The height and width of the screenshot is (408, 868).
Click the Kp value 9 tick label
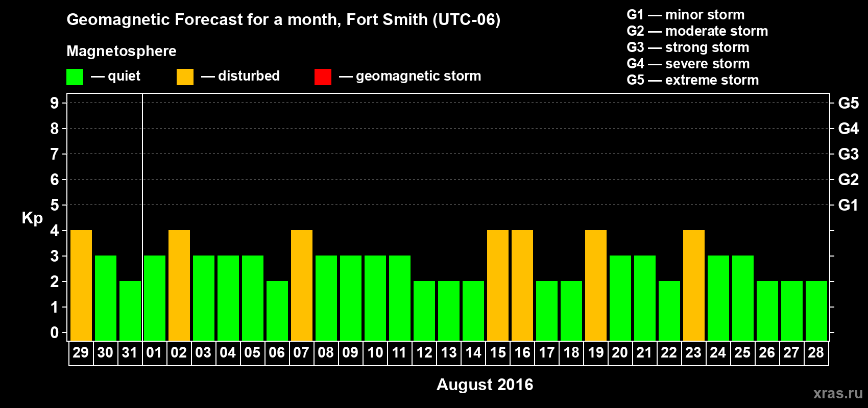pyautogui.click(x=55, y=103)
